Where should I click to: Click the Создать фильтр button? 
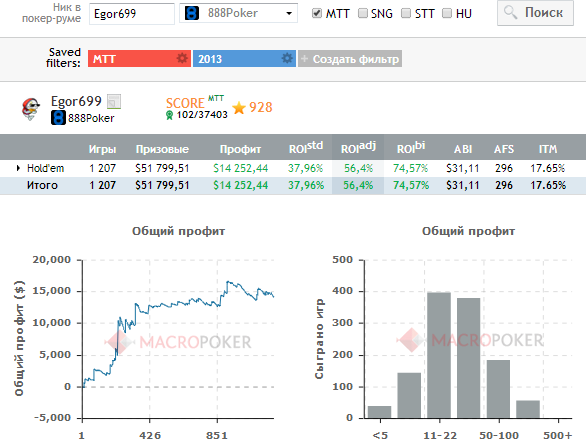350,59
